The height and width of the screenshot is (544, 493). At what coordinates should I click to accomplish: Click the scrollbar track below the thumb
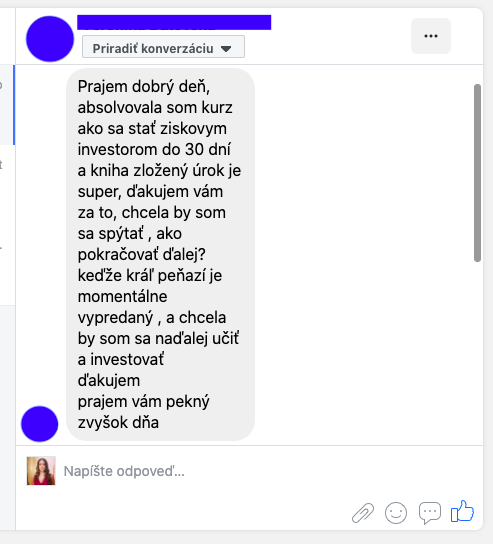[x=477, y=352]
